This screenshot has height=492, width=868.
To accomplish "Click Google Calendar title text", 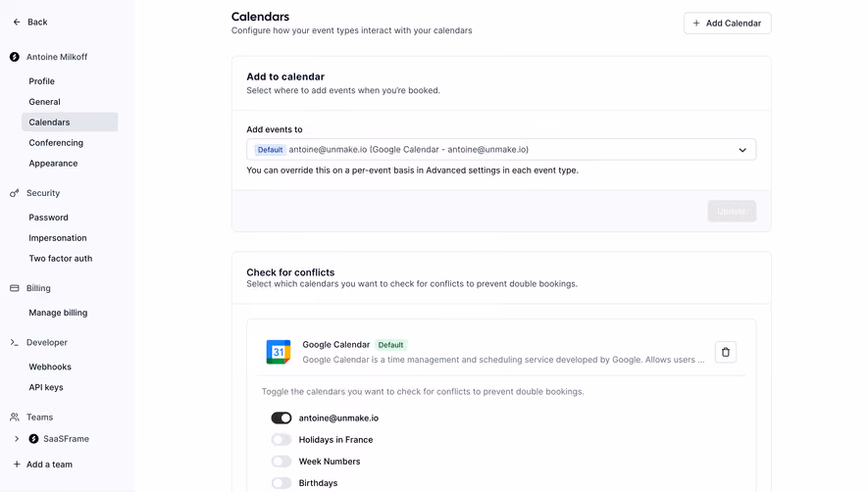I will click(336, 345).
